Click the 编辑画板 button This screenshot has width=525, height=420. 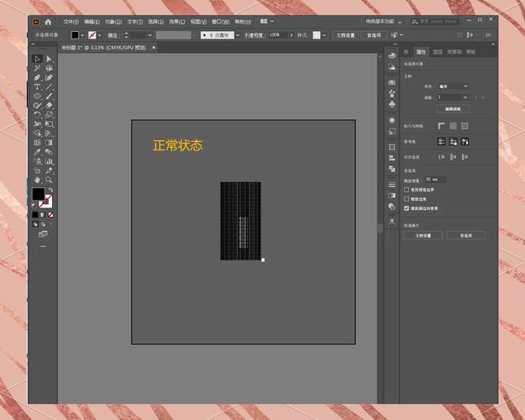453,108
